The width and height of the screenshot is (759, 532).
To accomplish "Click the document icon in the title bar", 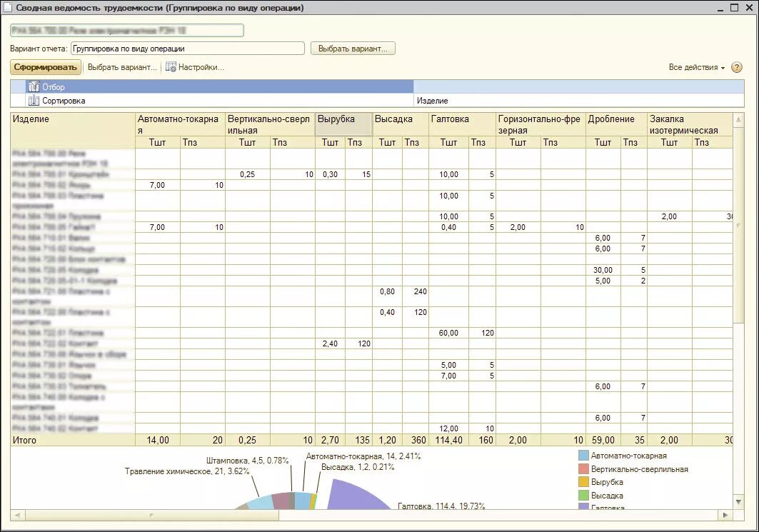I will point(7,7).
